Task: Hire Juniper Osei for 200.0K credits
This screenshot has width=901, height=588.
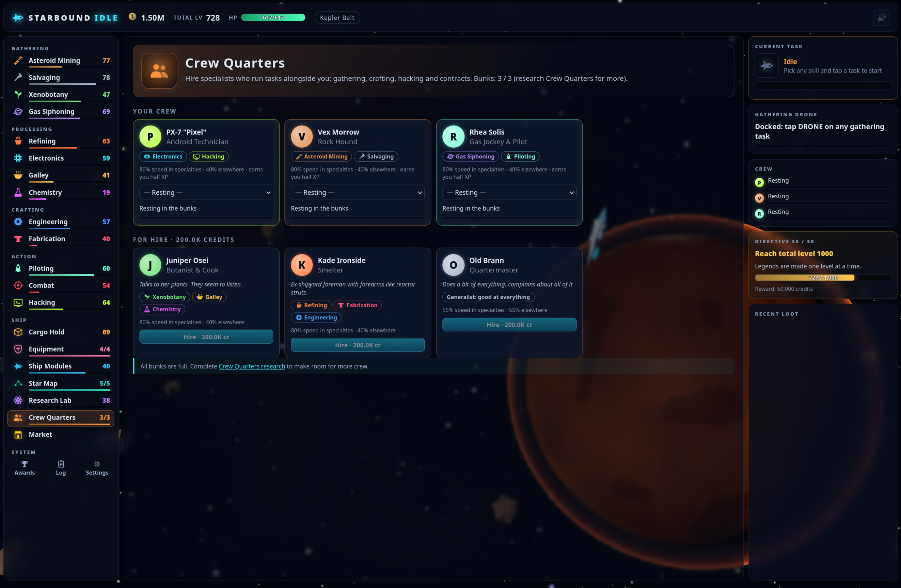Action: (206, 337)
